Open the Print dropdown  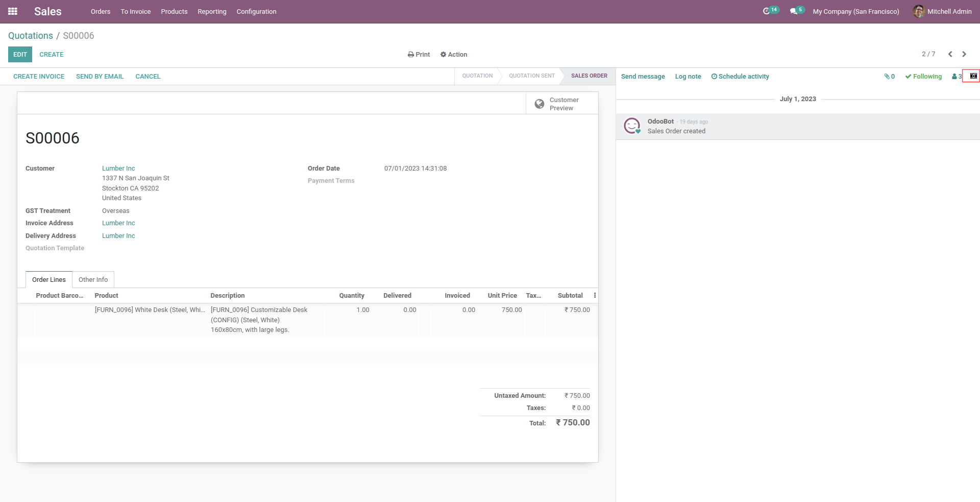pos(419,55)
